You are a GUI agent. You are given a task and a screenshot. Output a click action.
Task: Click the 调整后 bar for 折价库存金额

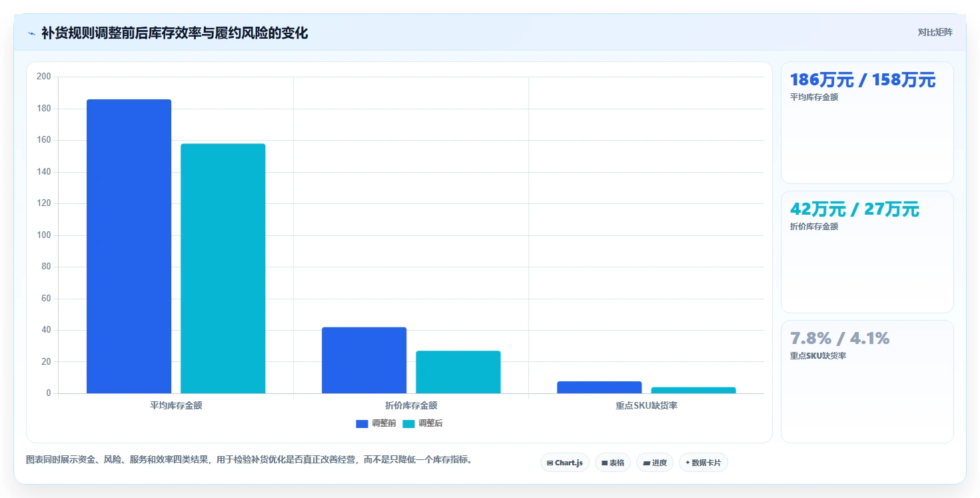tap(458, 372)
